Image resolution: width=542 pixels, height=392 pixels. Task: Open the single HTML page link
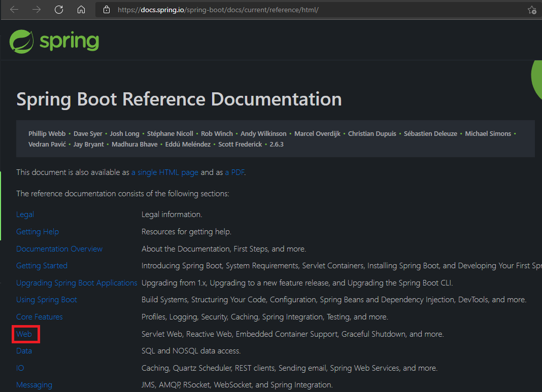(x=165, y=172)
